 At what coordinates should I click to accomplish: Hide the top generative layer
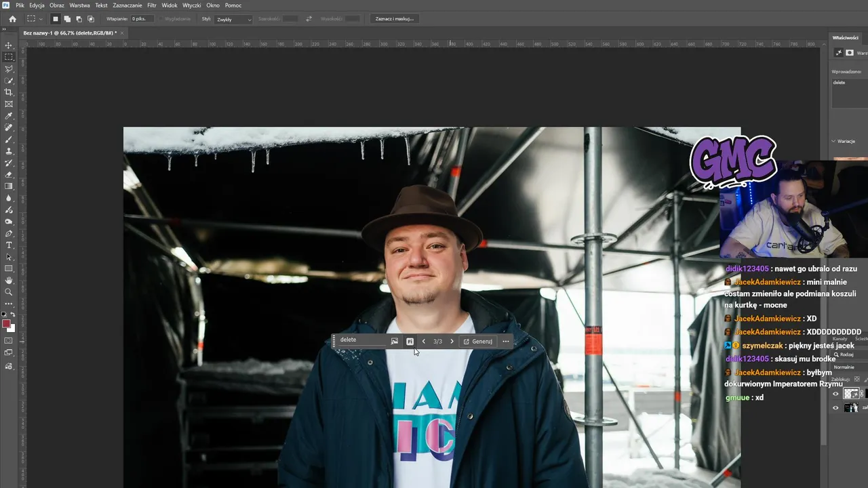tap(835, 394)
